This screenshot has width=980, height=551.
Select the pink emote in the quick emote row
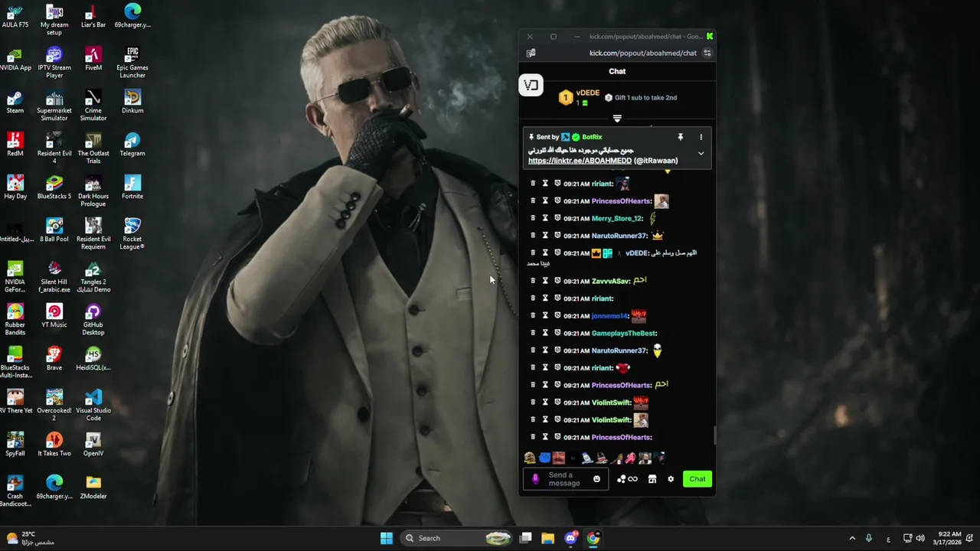click(630, 458)
